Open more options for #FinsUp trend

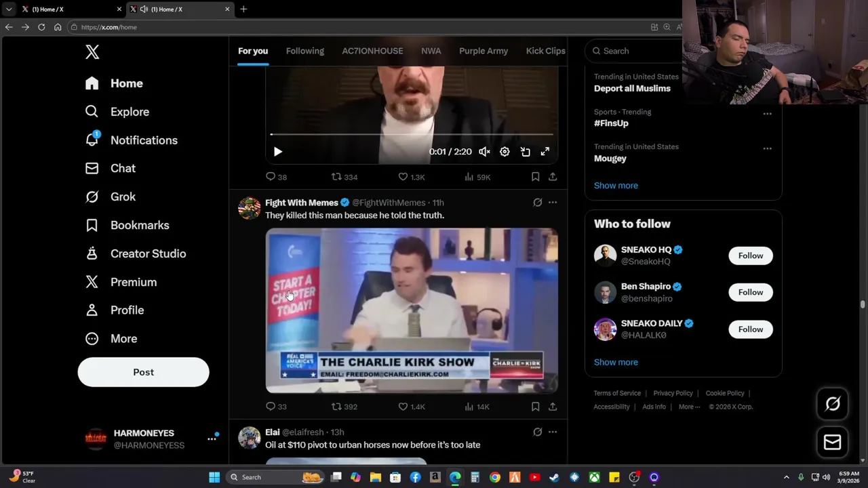click(x=767, y=114)
